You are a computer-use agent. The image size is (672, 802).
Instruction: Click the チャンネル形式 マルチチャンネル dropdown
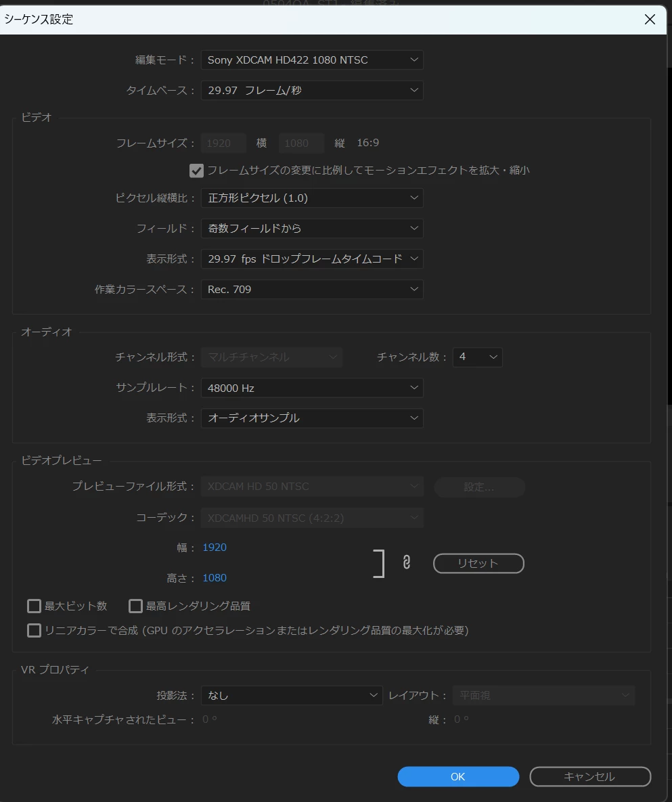coord(271,357)
